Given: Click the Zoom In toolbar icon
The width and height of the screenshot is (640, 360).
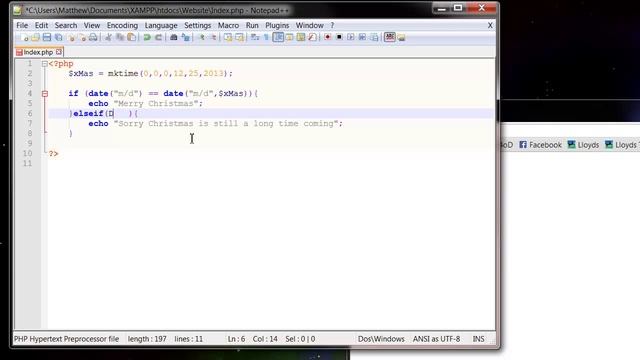Looking at the screenshot, I should pyautogui.click(x=201, y=38).
